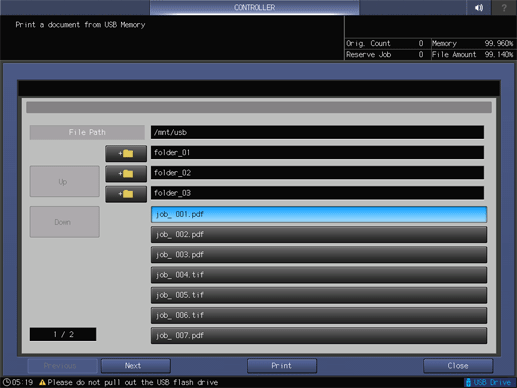Click the highlighted job_ 001.pdf entry
Screen dimensions: 517x388
[x=319, y=214]
